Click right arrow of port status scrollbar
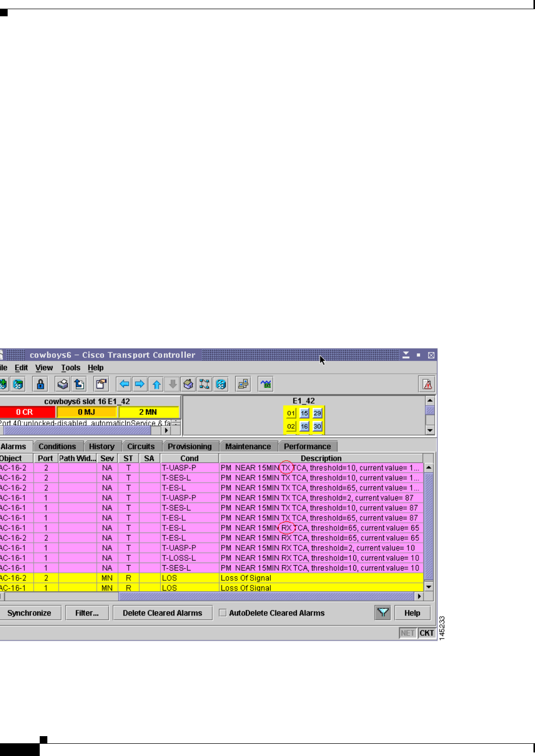Screen dimensions: 535x756 (166, 430)
